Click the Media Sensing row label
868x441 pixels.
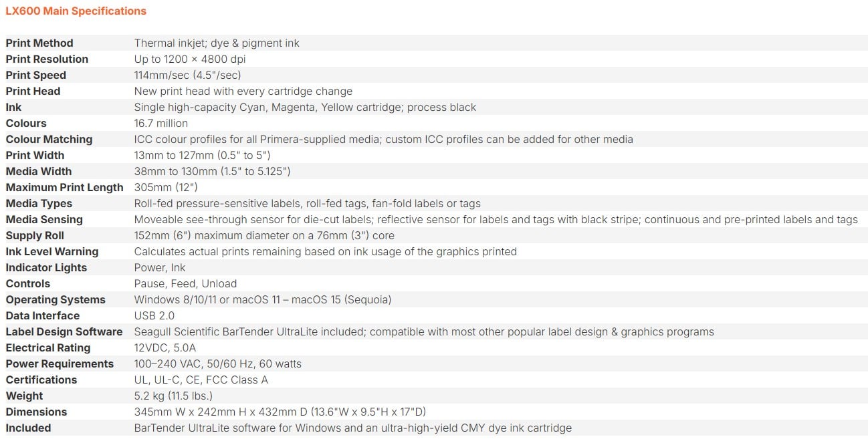[44, 219]
